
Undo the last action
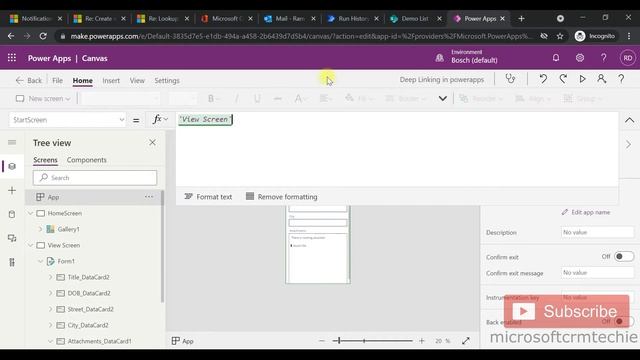click(543, 79)
